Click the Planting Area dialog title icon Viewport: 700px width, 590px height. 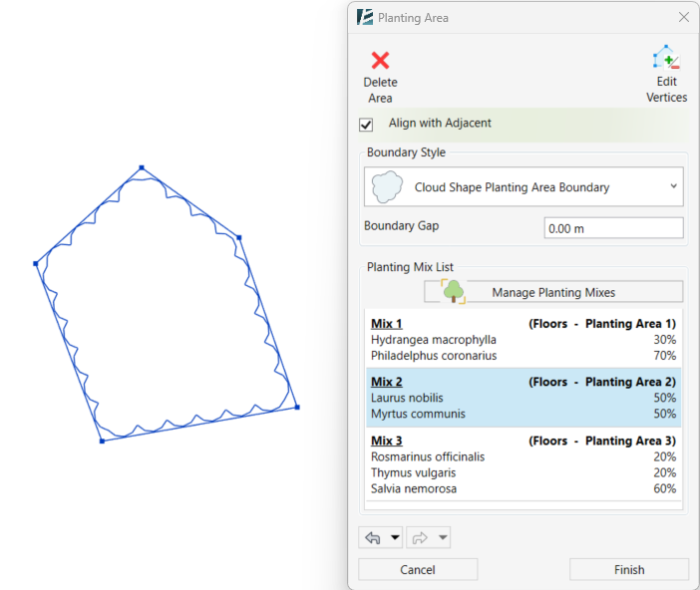(x=365, y=17)
